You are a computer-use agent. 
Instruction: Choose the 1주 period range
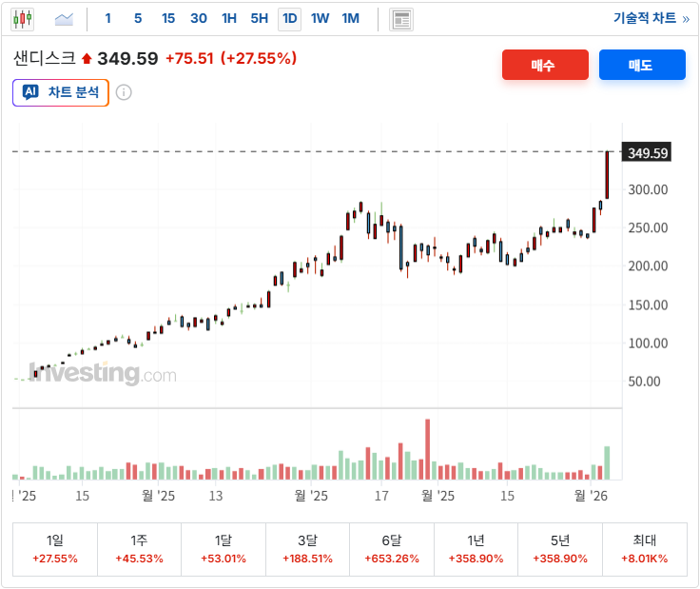139,549
